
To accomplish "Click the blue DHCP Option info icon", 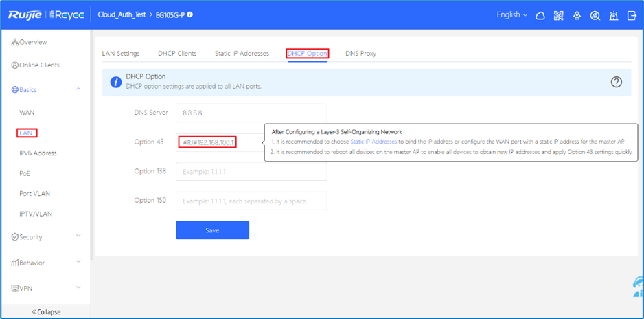I will (x=117, y=82).
